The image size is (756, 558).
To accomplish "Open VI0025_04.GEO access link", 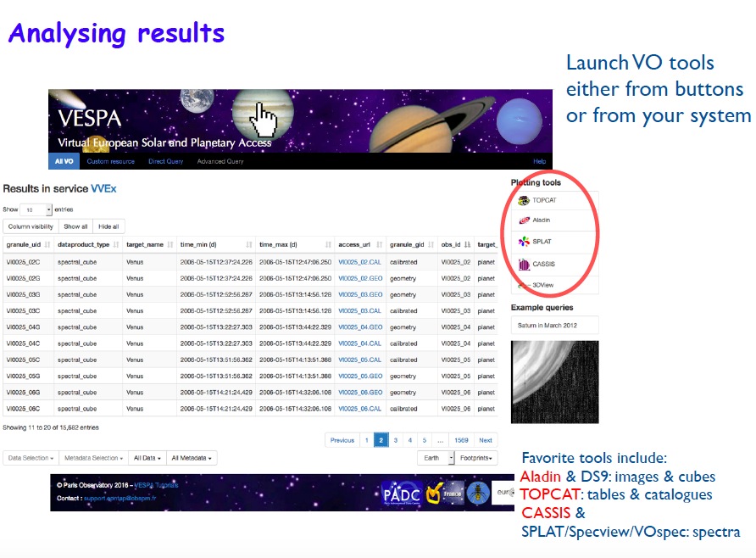I will click(360, 327).
